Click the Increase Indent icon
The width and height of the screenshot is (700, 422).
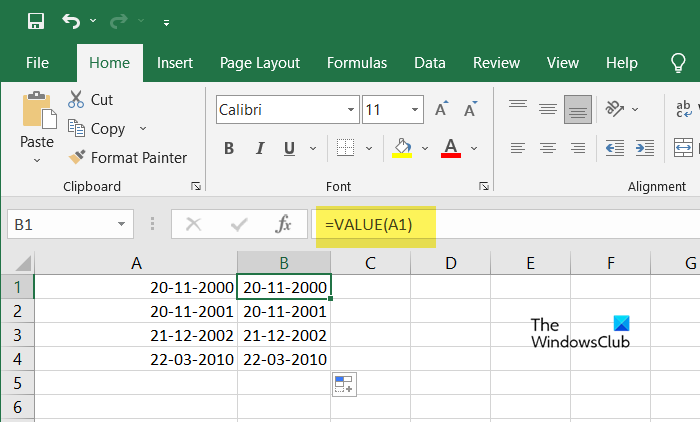click(645, 148)
